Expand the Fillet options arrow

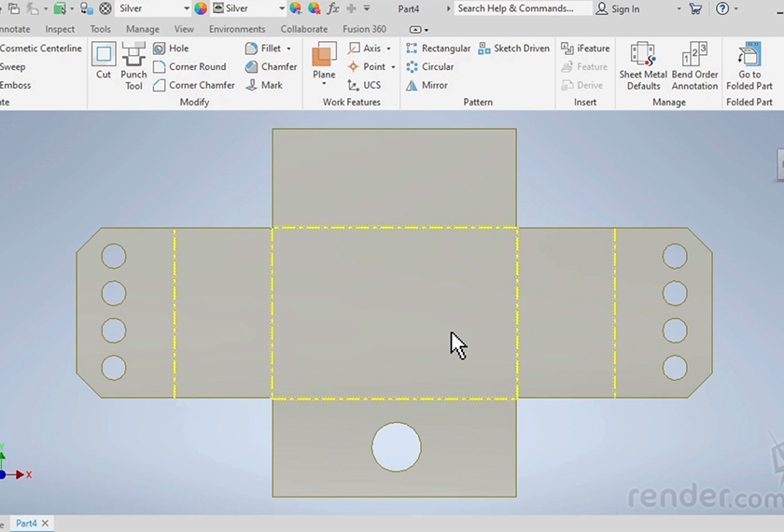click(288, 49)
